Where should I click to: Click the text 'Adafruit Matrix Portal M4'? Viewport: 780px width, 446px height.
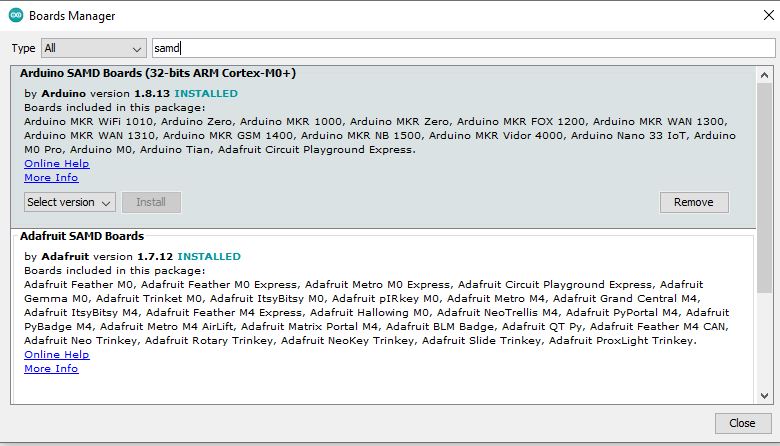click(x=309, y=327)
